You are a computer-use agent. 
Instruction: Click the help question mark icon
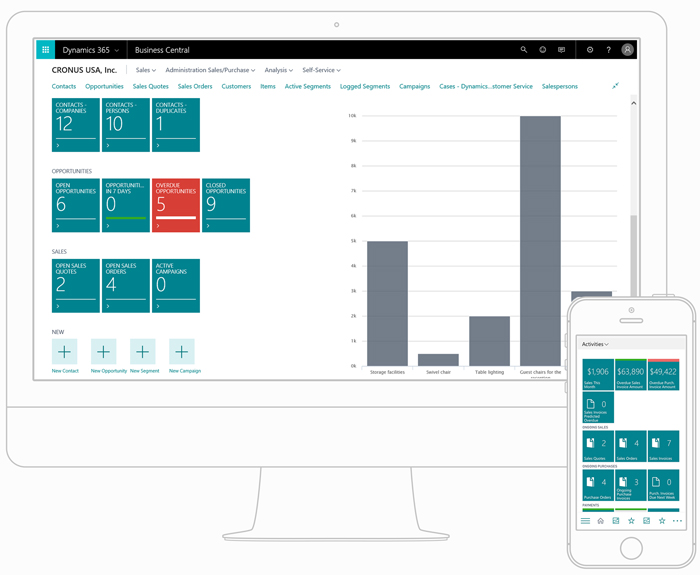[x=608, y=50]
